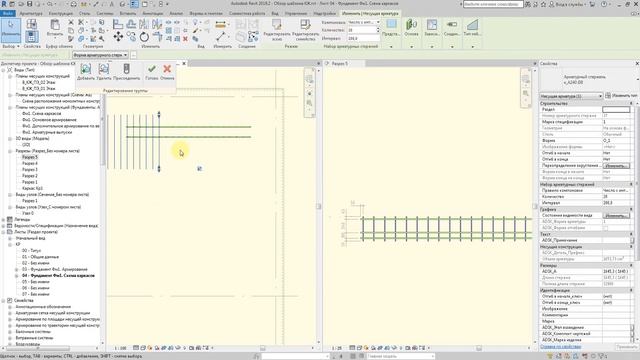Click the Разрез 5 view title tab

click(x=339, y=64)
